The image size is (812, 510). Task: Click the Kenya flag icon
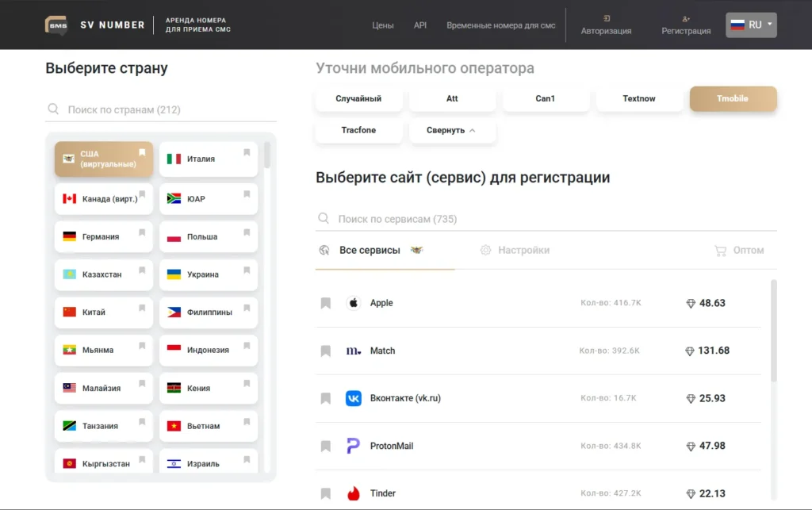(174, 388)
